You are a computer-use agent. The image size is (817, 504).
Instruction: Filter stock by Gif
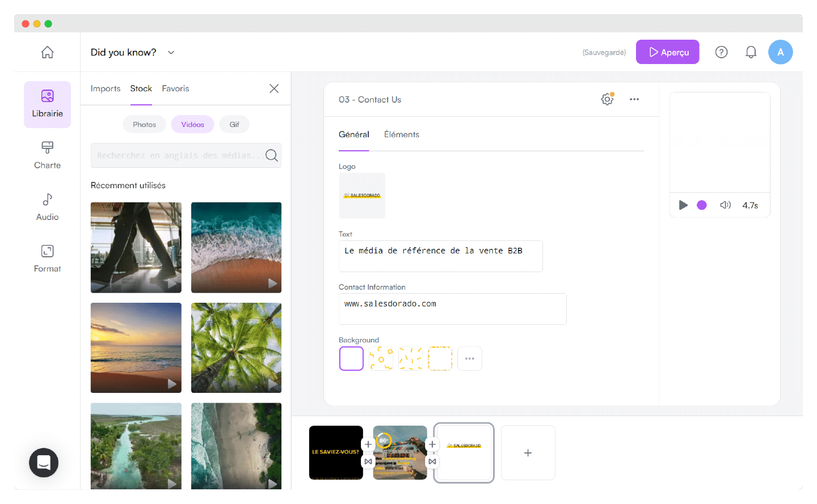click(234, 125)
